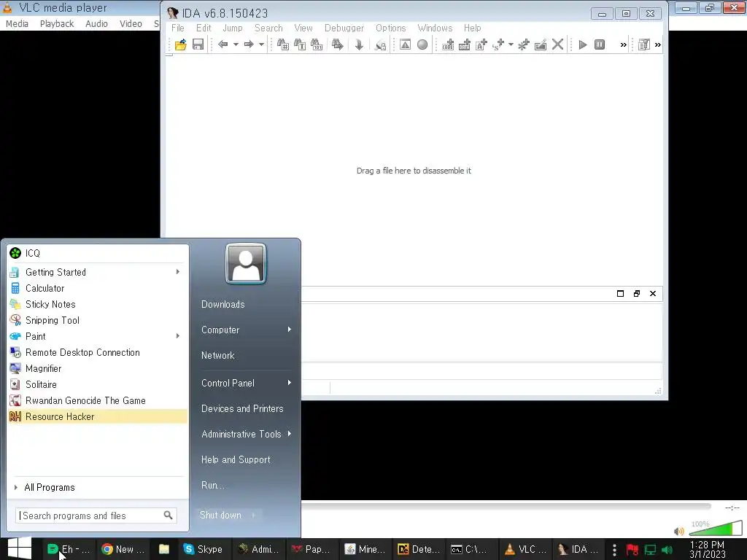Click the warning triangle icon in IDA toolbar

(405, 44)
